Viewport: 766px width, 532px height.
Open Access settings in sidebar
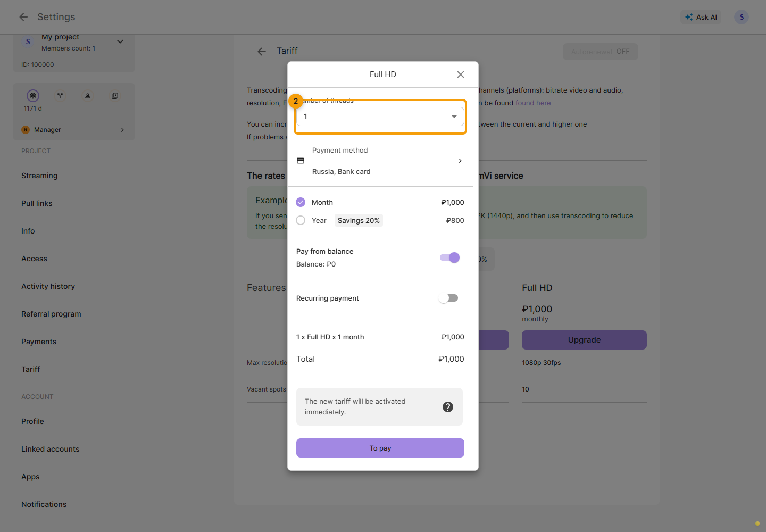(34, 259)
